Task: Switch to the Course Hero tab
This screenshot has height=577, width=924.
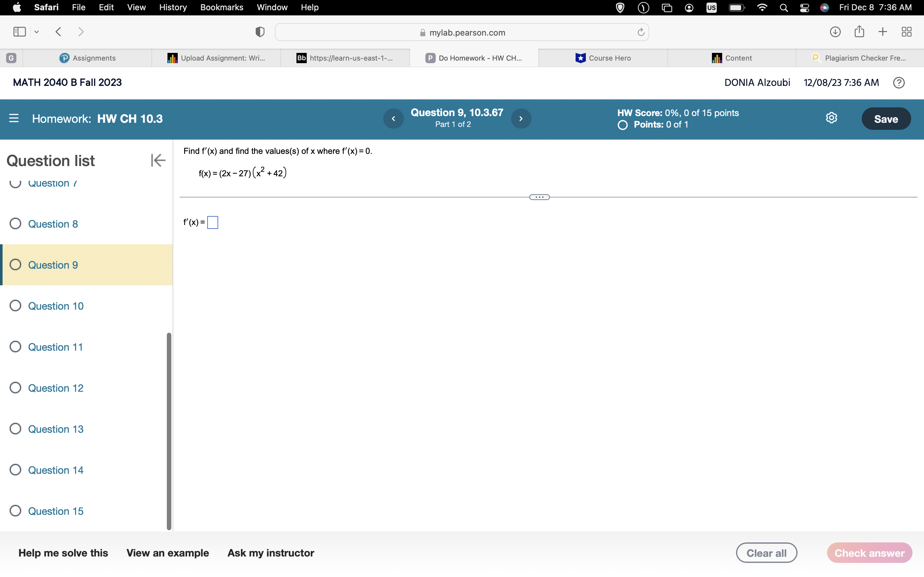Action: (603, 58)
